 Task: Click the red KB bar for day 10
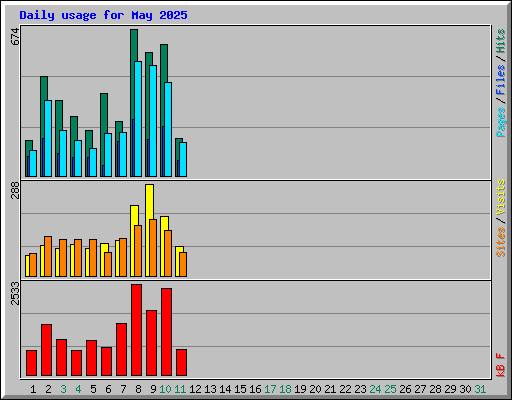[x=166, y=332]
